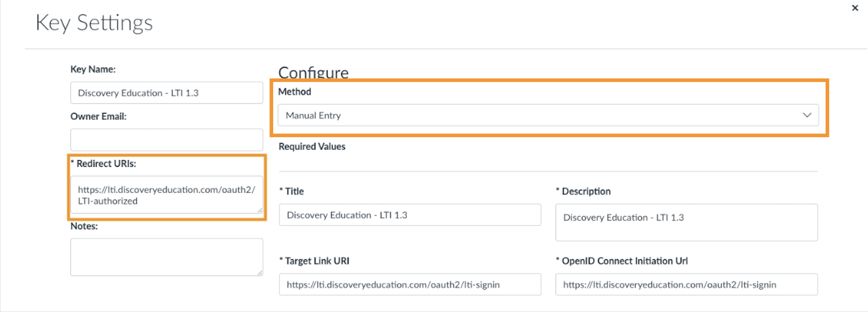Close the Key Settings dialog
This screenshot has height=312, width=868.
(855, 8)
